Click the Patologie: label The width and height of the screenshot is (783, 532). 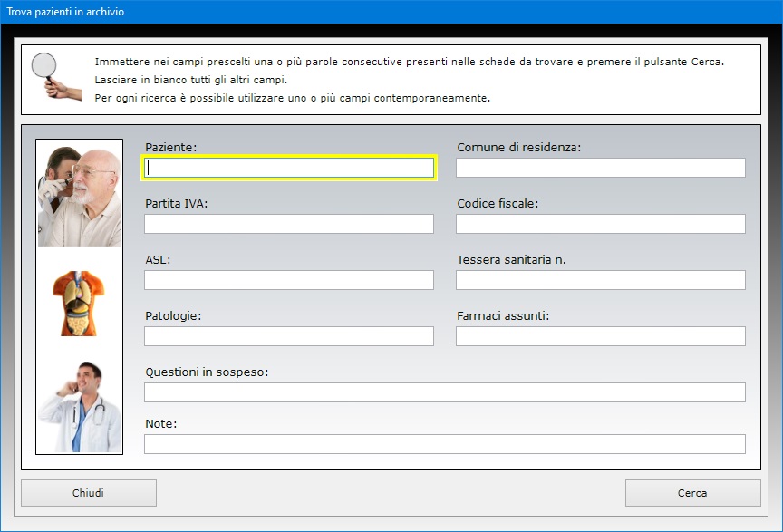point(173,315)
